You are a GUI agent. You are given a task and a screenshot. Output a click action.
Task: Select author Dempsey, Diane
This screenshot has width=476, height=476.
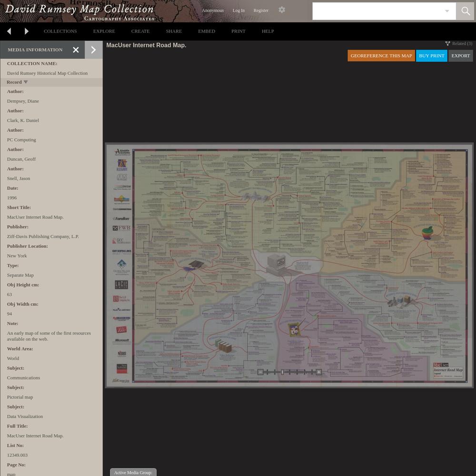pyautogui.click(x=23, y=101)
